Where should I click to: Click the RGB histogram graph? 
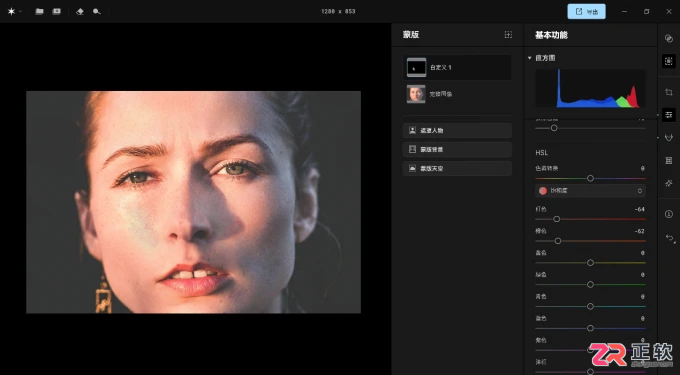point(590,88)
